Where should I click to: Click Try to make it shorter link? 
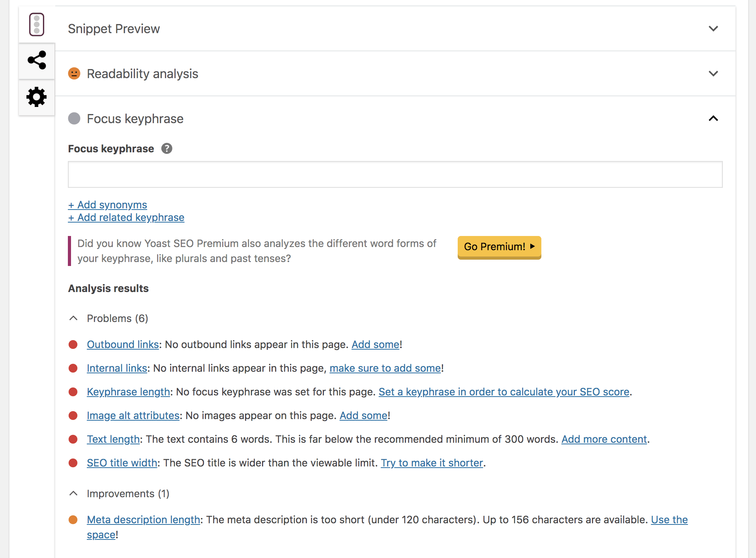pyautogui.click(x=432, y=463)
